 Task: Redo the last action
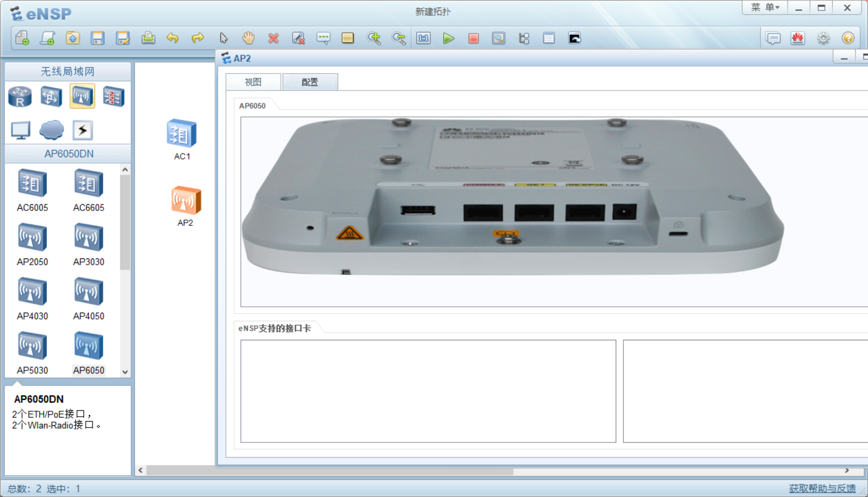pos(198,38)
